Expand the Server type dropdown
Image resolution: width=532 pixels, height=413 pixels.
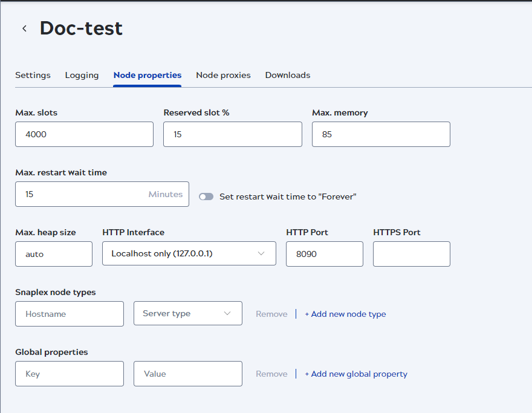tap(187, 313)
